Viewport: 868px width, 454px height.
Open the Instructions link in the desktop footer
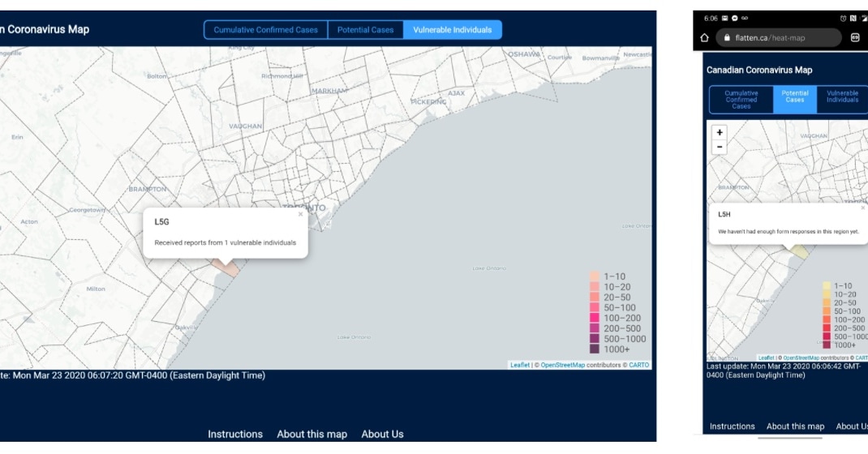tap(235, 434)
